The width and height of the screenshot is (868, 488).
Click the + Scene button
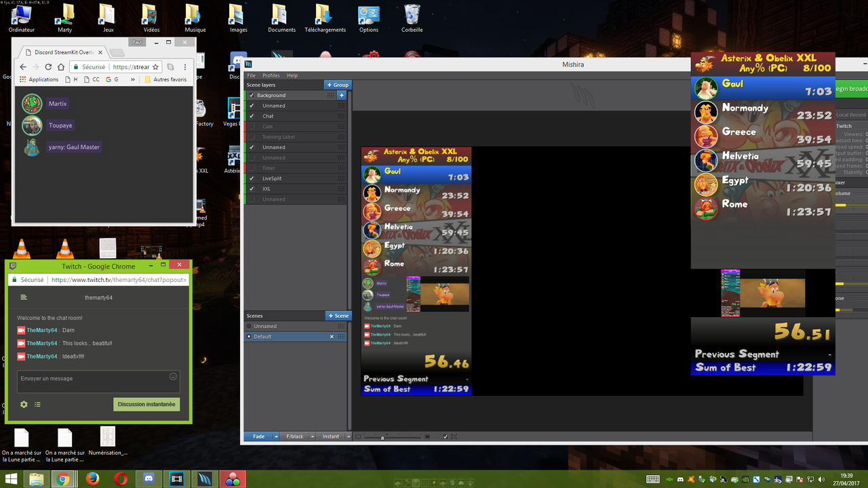click(338, 316)
